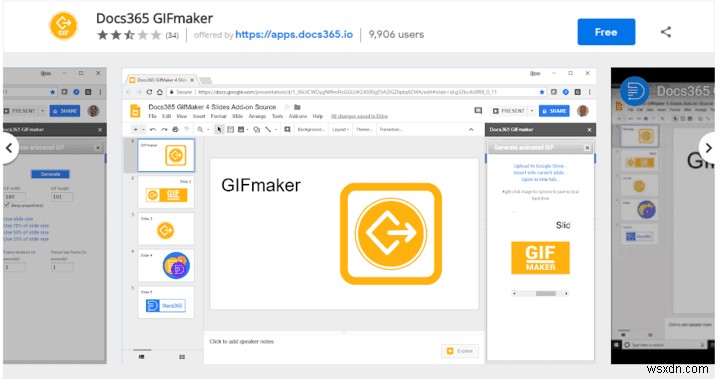This screenshot has width=720, height=379.
Task: Choose the select cursor tool
Action: click(219, 130)
